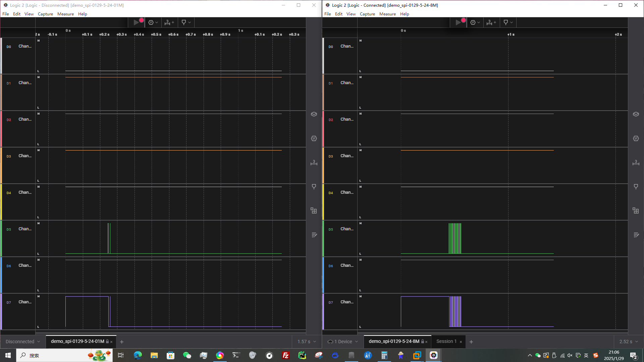This screenshot has height=362, width=644.
Task: Open Timing Measurements panel in left window sidebar
Action: click(314, 163)
